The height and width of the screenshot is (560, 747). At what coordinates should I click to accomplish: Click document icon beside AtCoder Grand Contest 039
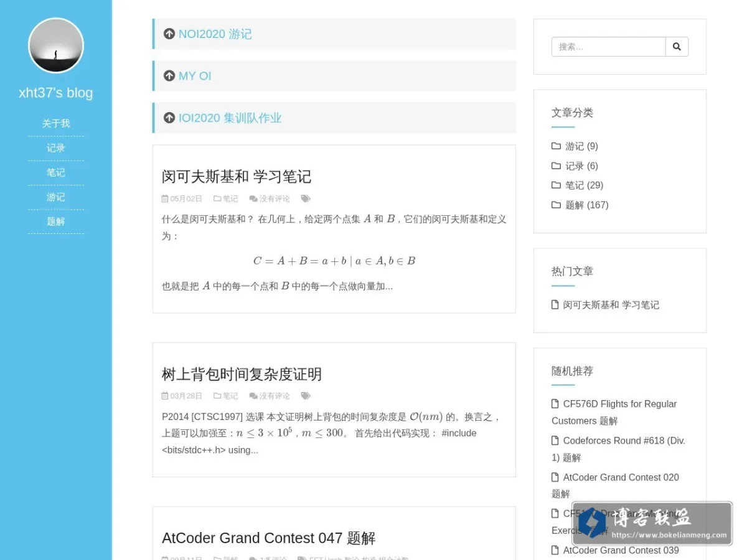coord(555,550)
